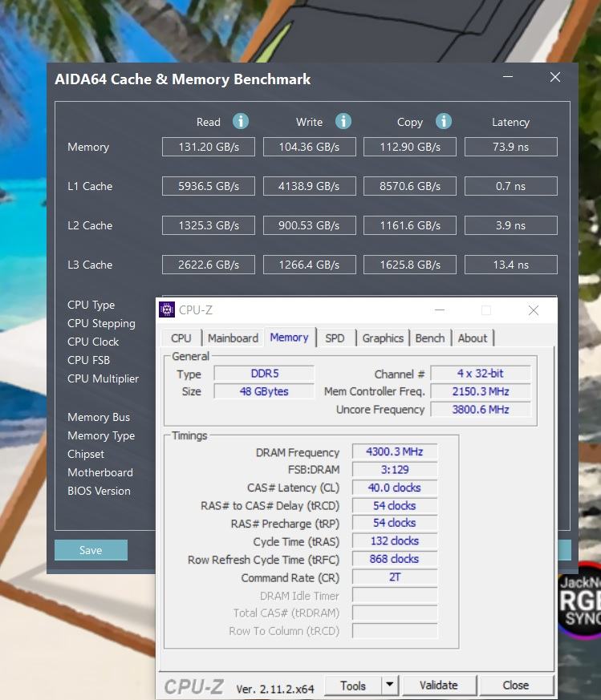
Task: Minimize the AIDA64 benchmark window
Action: click(508, 77)
